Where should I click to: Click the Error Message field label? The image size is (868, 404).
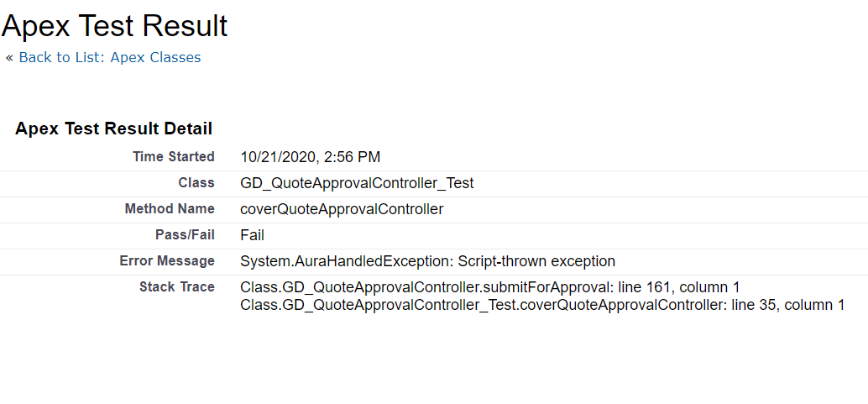point(167,261)
